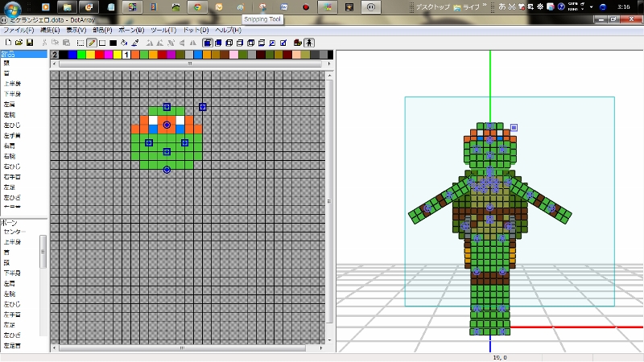644x362 pixels.
Task: Open the ヘルプ(H) menu
Action: [x=228, y=30]
